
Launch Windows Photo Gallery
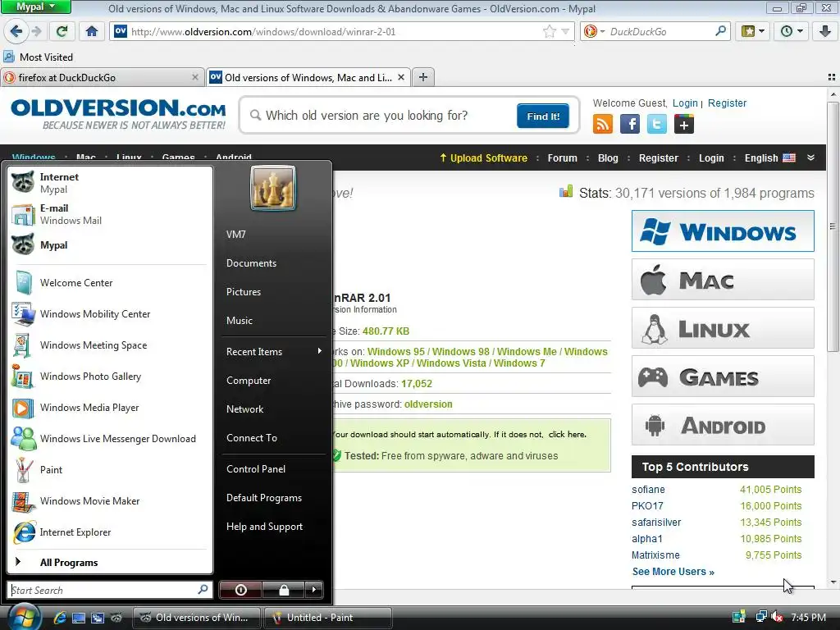[x=109, y=376]
